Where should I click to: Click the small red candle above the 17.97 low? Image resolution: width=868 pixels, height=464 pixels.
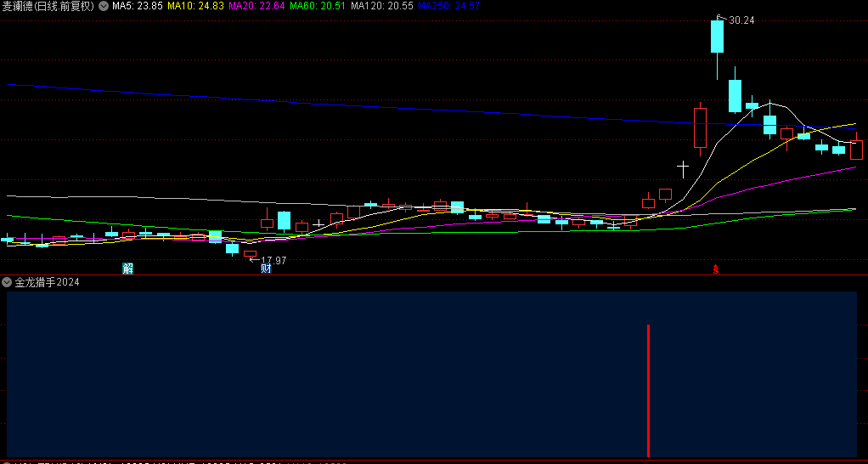tap(251, 254)
